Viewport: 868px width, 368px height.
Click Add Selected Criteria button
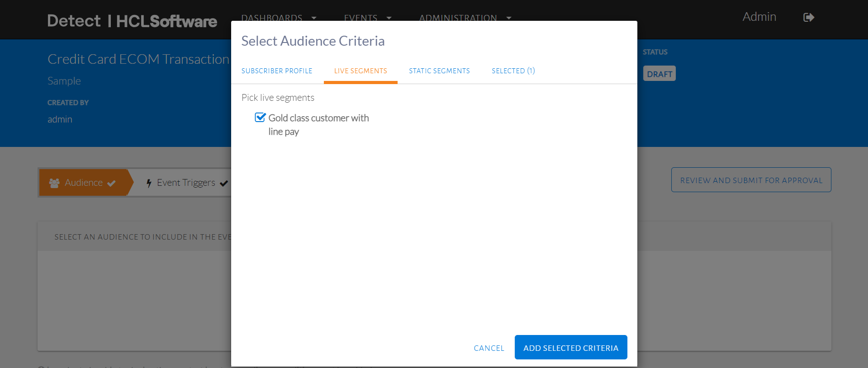click(570, 348)
